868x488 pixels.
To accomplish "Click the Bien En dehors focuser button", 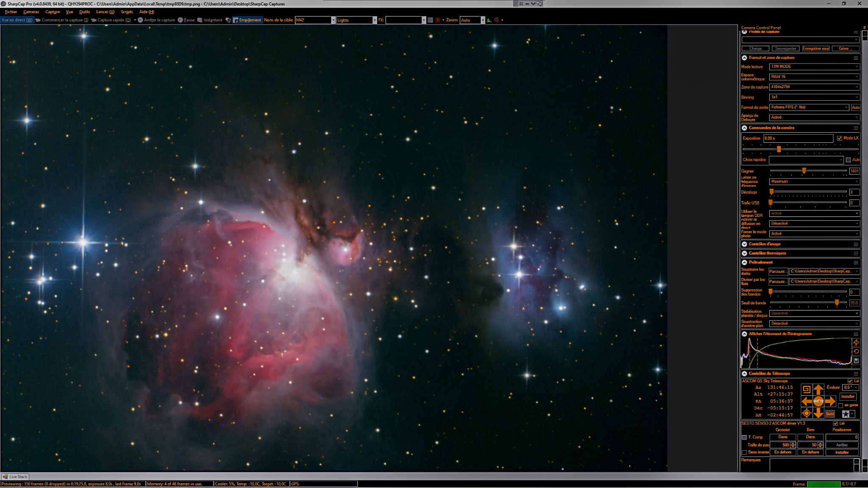I will point(810,452).
